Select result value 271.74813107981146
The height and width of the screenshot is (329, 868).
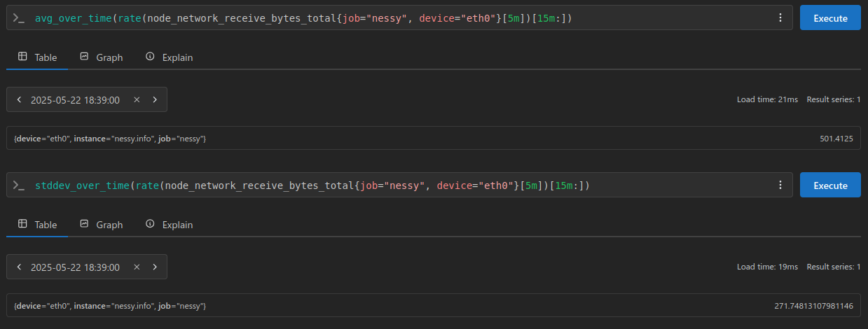pyautogui.click(x=813, y=306)
